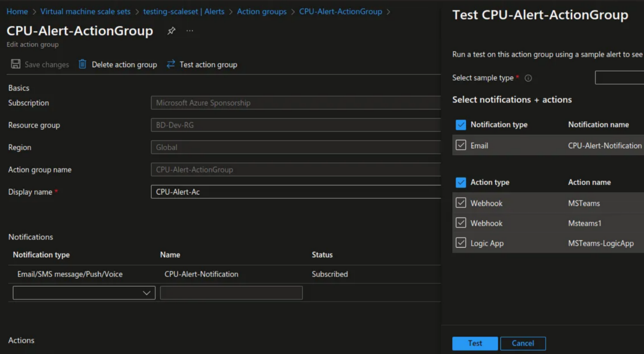
Task: Click info icon next to Select sample type
Action: click(528, 78)
